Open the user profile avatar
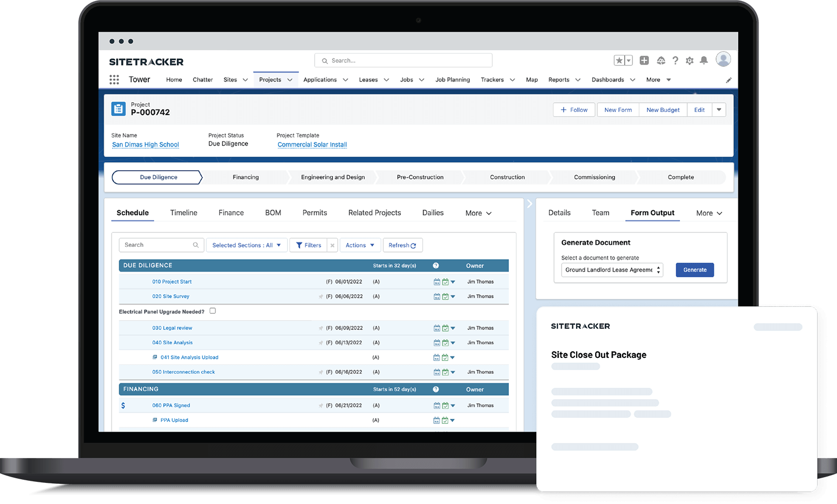 point(723,59)
